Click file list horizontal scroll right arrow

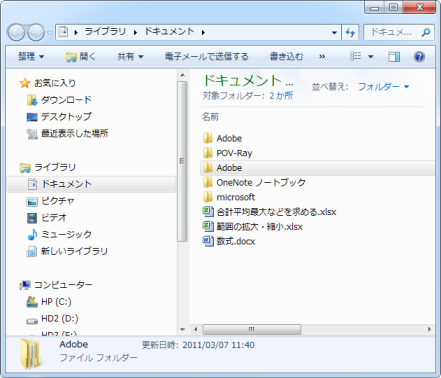[429, 329]
